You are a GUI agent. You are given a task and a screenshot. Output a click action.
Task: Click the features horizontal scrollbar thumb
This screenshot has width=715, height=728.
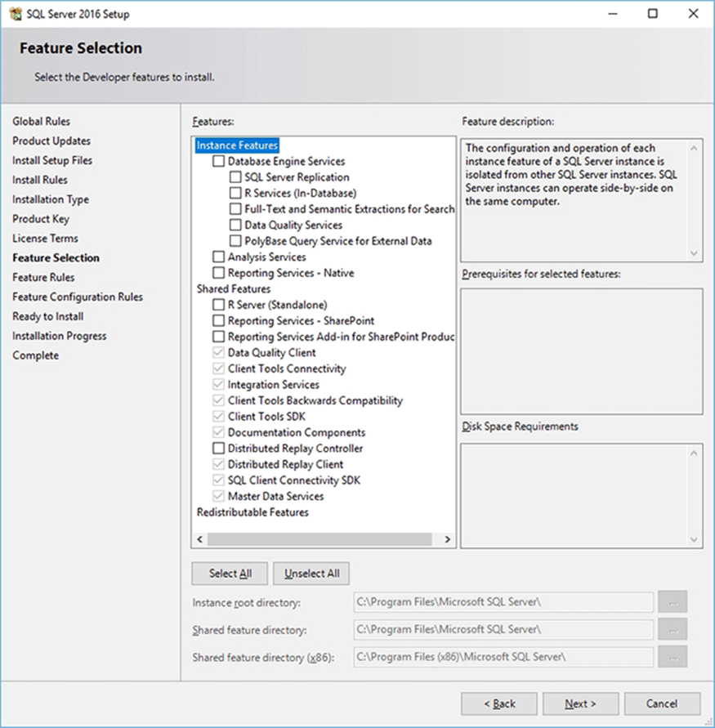pyautogui.click(x=320, y=539)
